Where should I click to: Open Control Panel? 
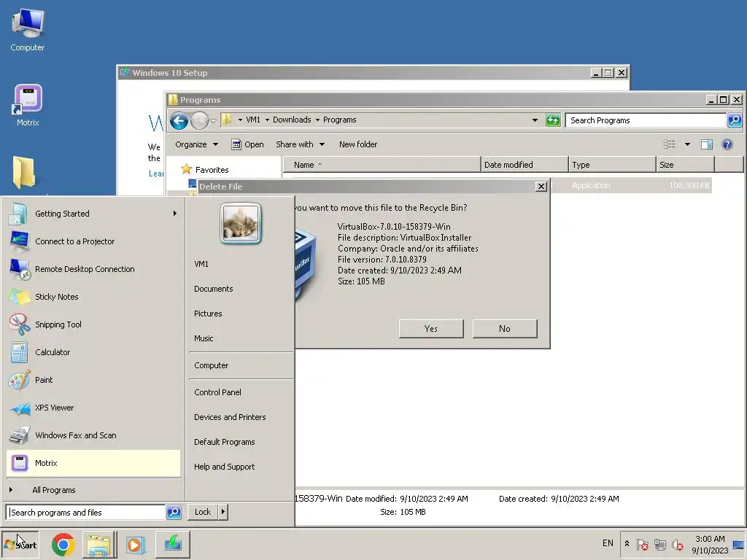217,392
